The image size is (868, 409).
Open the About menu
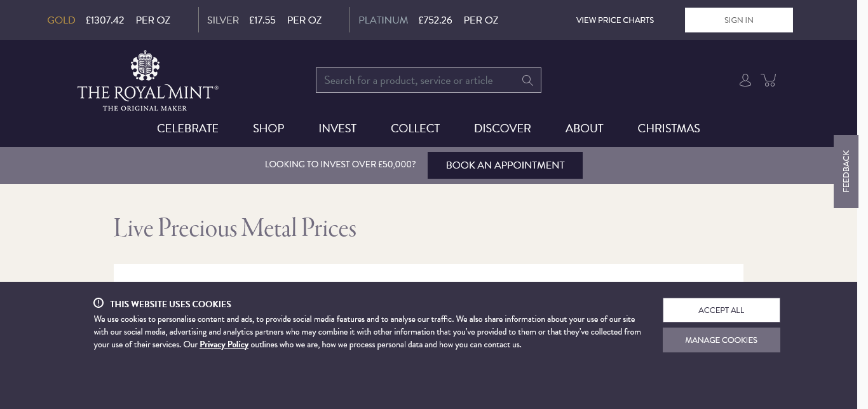pyautogui.click(x=584, y=128)
